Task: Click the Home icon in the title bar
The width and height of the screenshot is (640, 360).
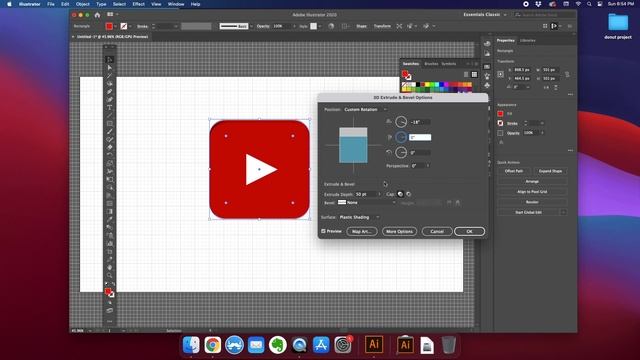Action: pyautogui.click(x=97, y=15)
